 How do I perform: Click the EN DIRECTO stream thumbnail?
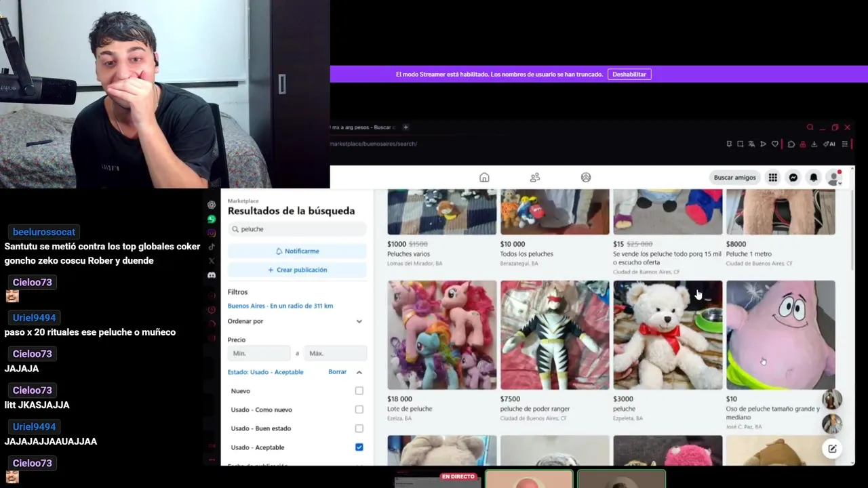437,479
